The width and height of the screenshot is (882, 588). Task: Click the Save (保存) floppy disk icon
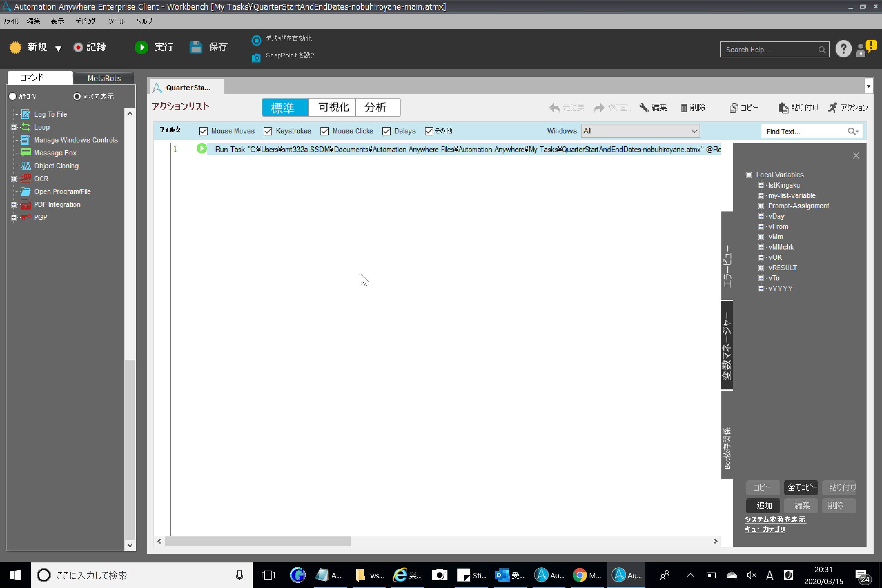coord(196,47)
